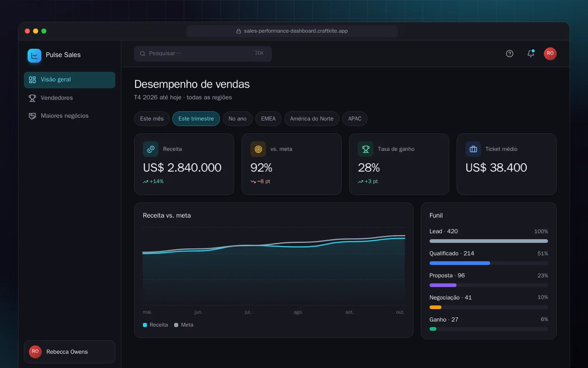Click Rebecca Owens' avatar in the sidebar
The height and width of the screenshot is (368, 588).
pyautogui.click(x=35, y=352)
